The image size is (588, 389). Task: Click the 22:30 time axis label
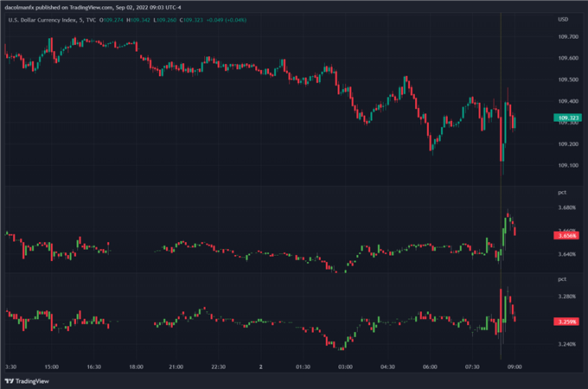pos(218,367)
